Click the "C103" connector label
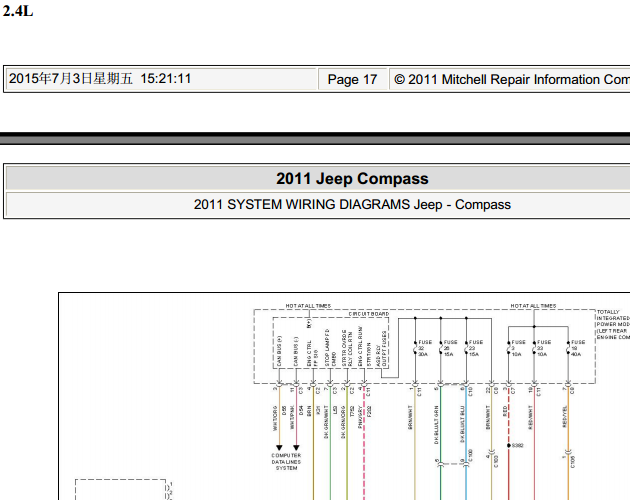 (497, 461)
